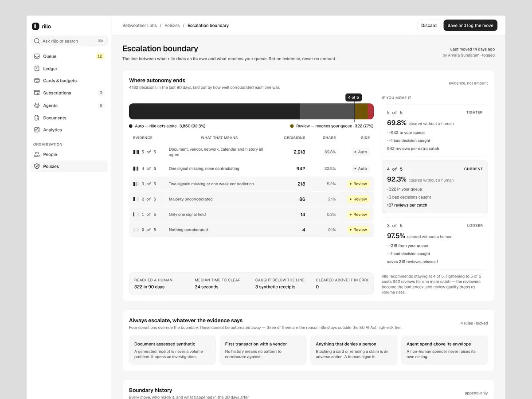Click Review tag in 2 of 5 row
Screen dimensions: 532x399
click(358, 199)
